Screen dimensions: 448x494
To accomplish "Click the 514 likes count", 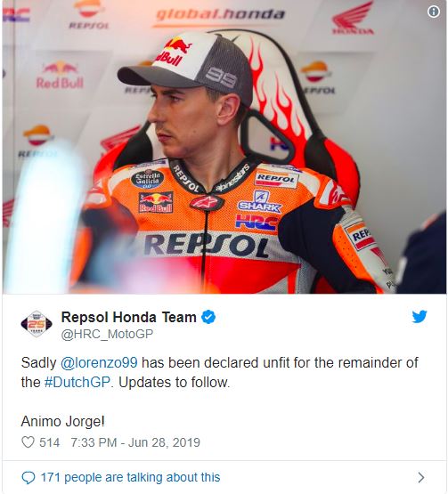I will pyautogui.click(x=49, y=442).
